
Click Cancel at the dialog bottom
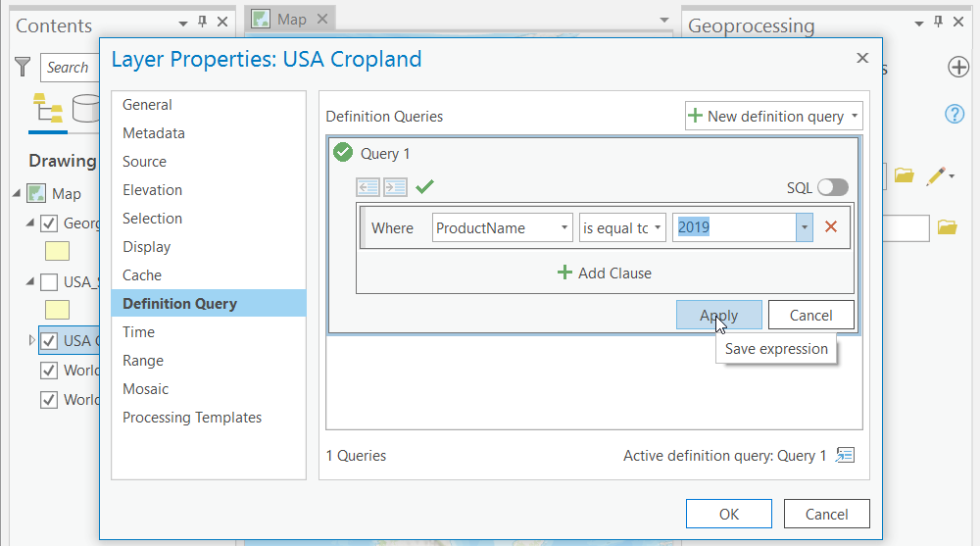[826, 514]
